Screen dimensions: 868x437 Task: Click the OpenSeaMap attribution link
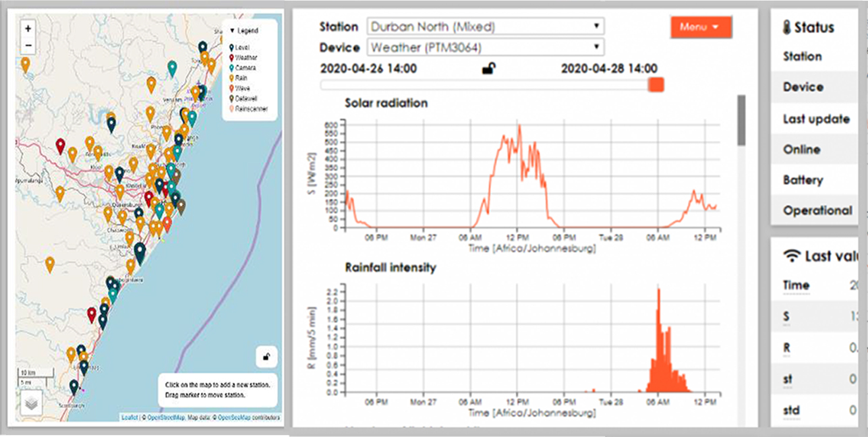tap(233, 417)
